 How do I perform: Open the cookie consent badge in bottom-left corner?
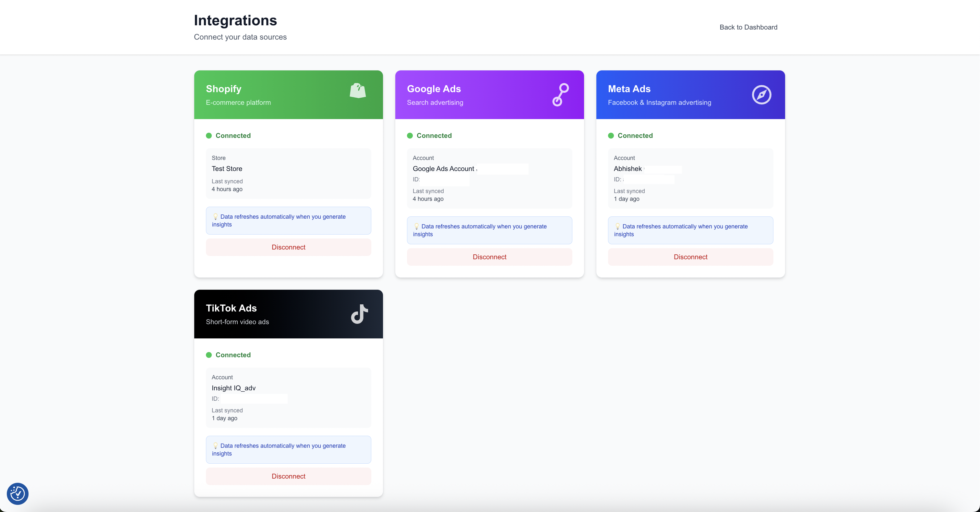(x=18, y=494)
